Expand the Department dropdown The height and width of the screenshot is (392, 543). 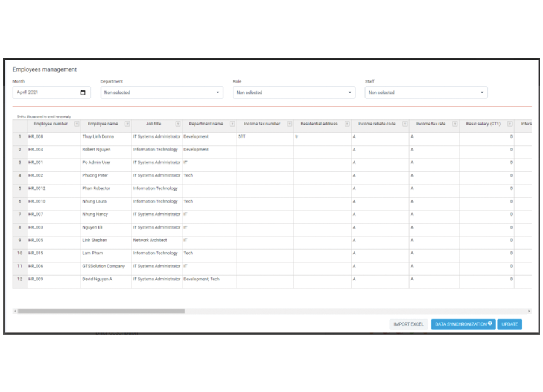(x=161, y=93)
